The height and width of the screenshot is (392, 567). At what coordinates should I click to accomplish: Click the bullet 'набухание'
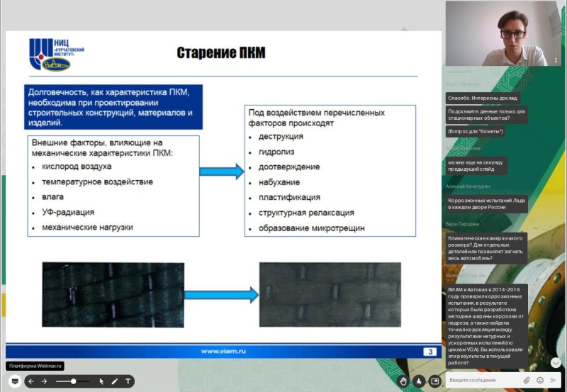pos(279,182)
